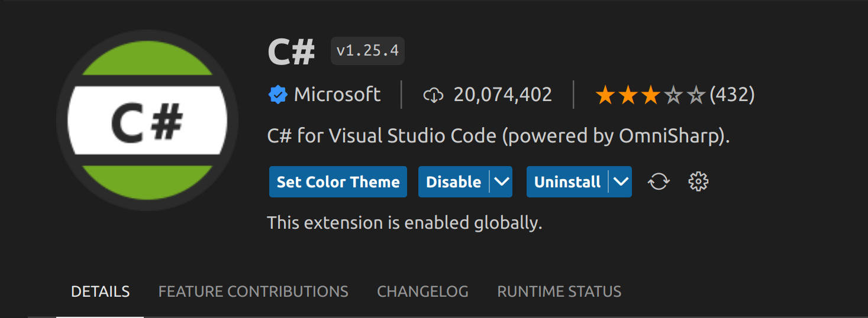
Task: Click the Uninstall button
Action: (x=567, y=181)
